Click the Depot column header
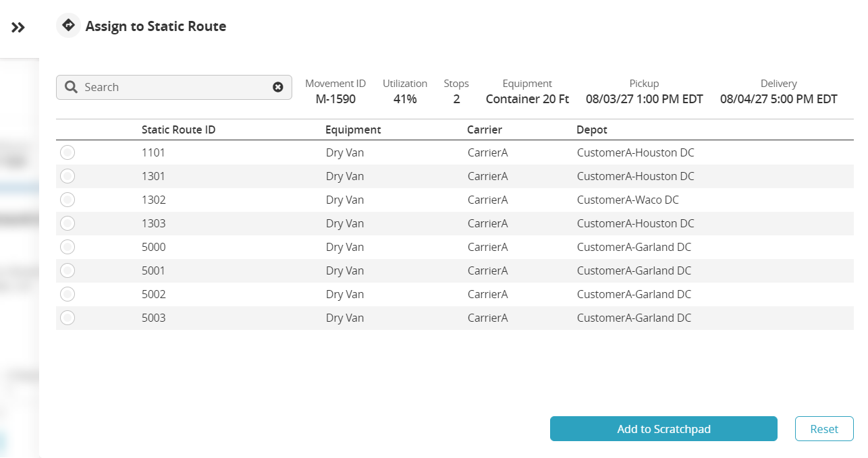 point(592,130)
